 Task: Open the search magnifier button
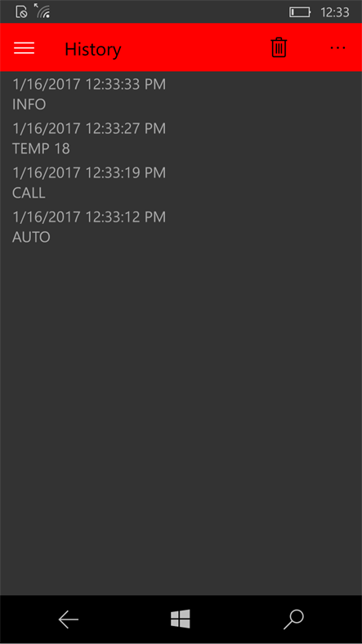tap(293, 619)
